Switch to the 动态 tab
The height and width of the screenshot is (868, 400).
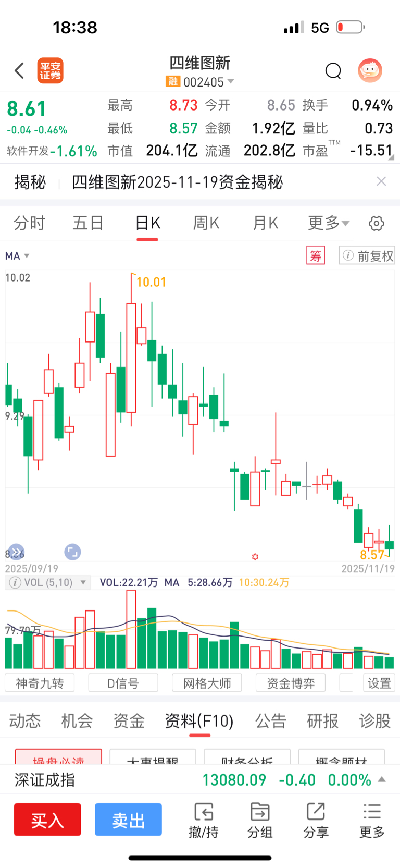[x=25, y=721]
